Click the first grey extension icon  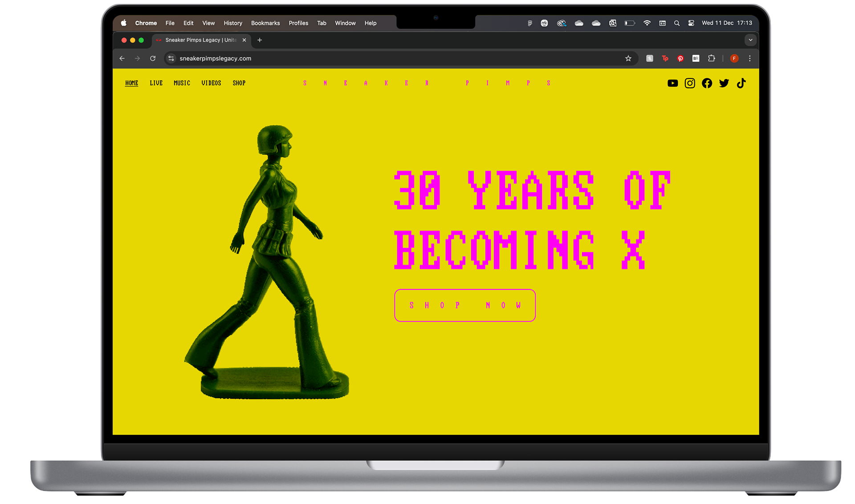tap(650, 58)
